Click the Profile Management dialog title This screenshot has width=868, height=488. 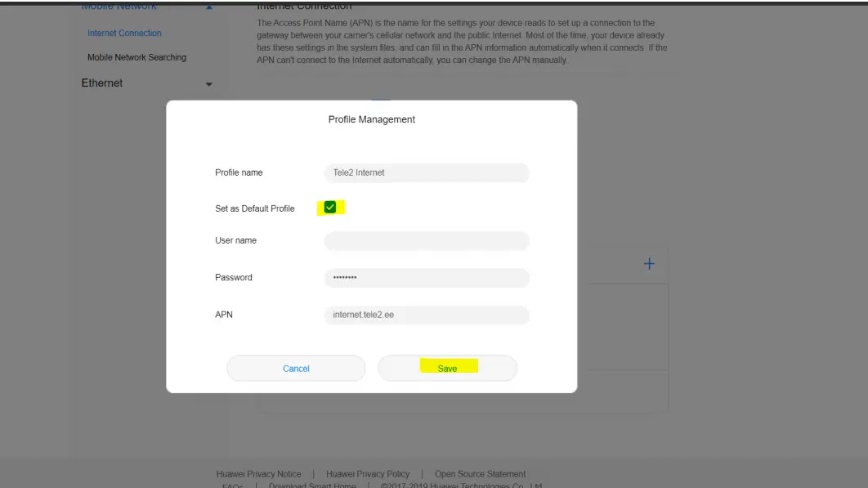point(371,119)
